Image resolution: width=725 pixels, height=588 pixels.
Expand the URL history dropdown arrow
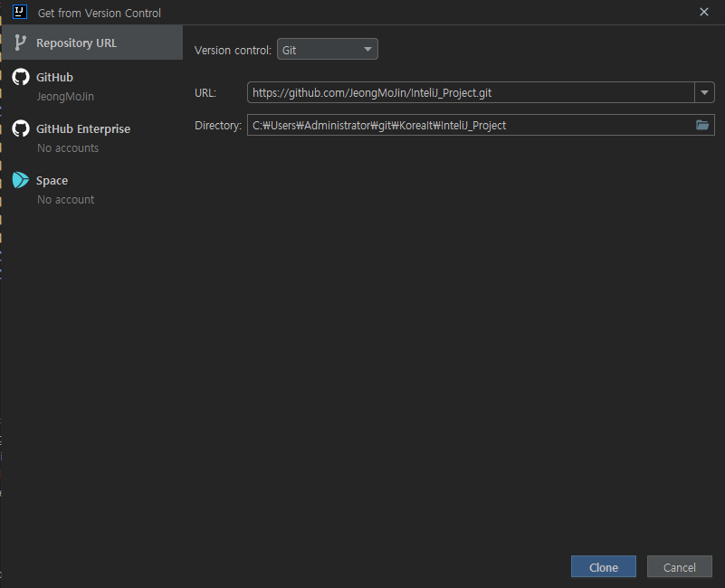(x=704, y=92)
